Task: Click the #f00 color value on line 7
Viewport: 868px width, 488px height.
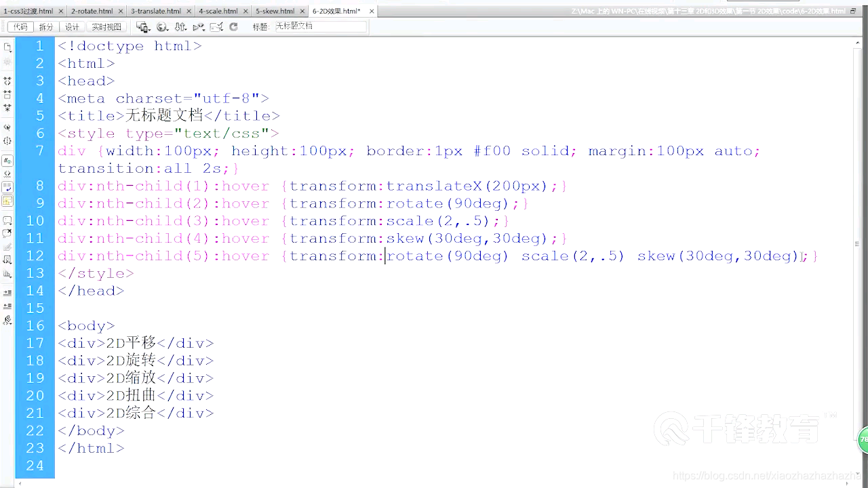Action: tap(492, 150)
